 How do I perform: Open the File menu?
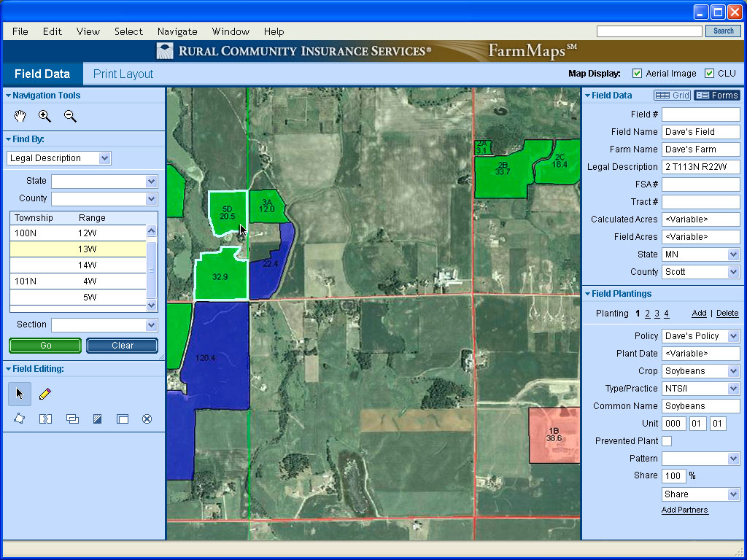20,31
